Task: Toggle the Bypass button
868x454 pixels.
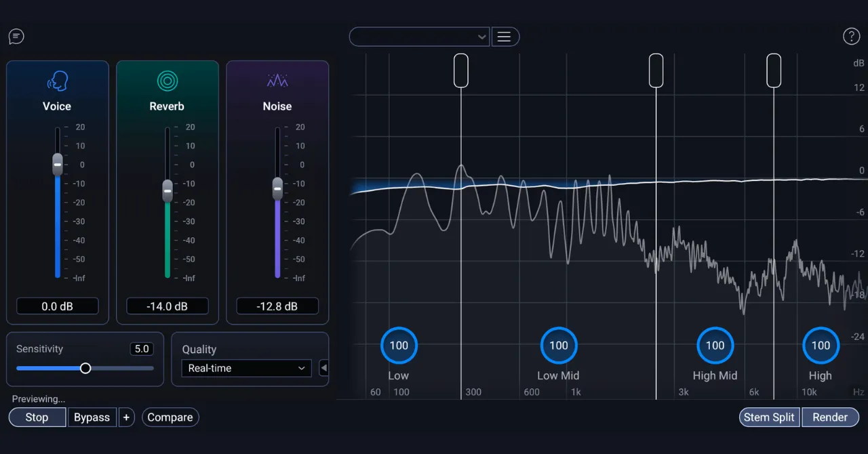Action: pyautogui.click(x=92, y=417)
